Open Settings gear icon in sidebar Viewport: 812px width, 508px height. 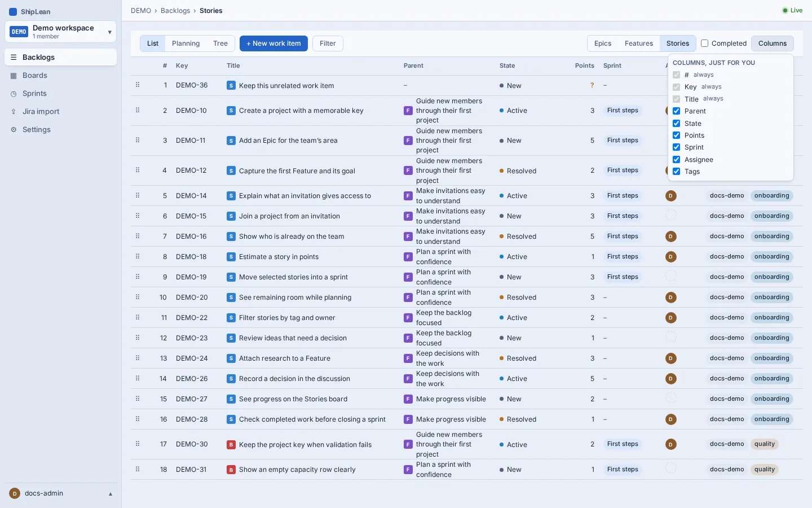(14, 130)
